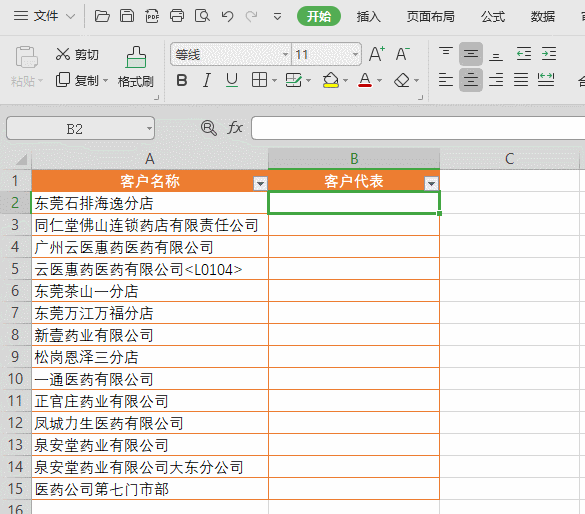
Task: Click the 复制 button
Action: pos(77,80)
